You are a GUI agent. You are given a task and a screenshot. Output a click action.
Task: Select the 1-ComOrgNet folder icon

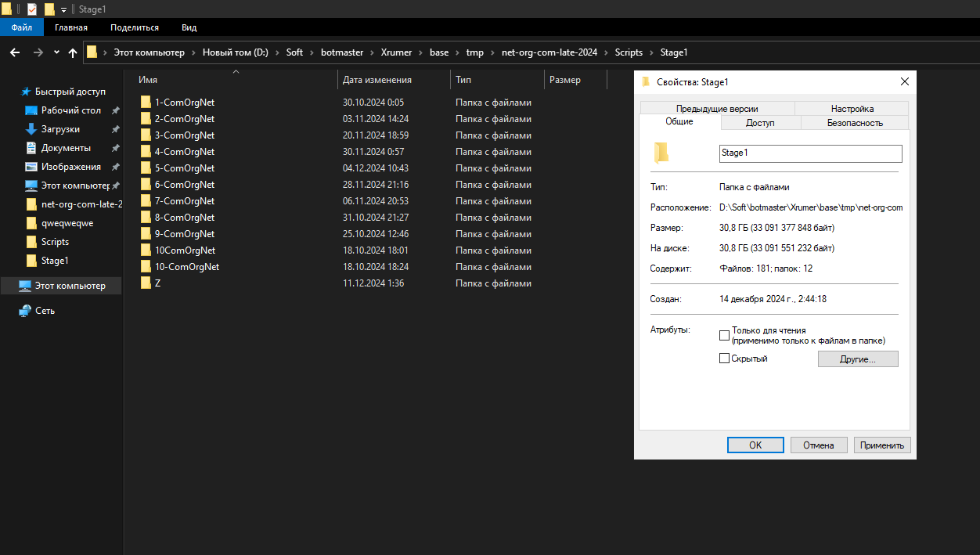coord(146,103)
